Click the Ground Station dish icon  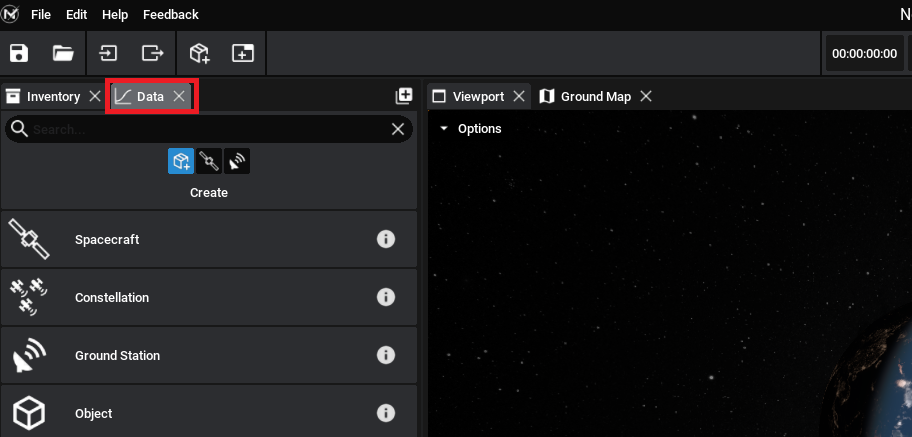29,355
